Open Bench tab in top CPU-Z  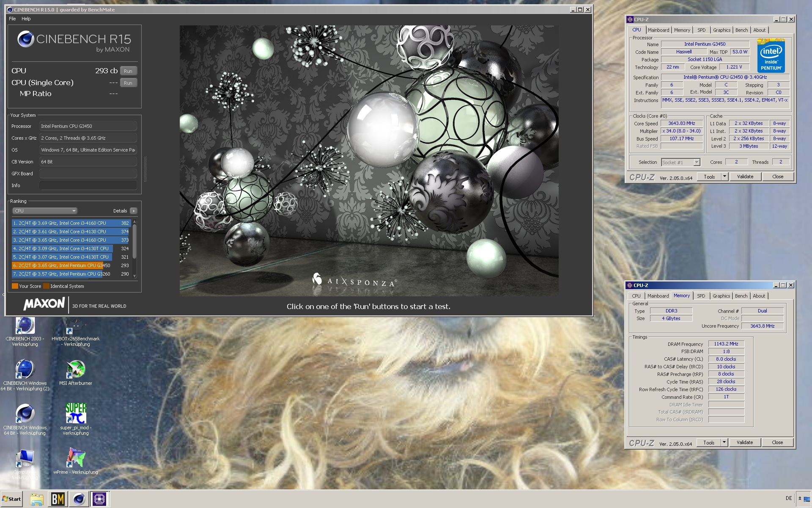[x=741, y=30]
